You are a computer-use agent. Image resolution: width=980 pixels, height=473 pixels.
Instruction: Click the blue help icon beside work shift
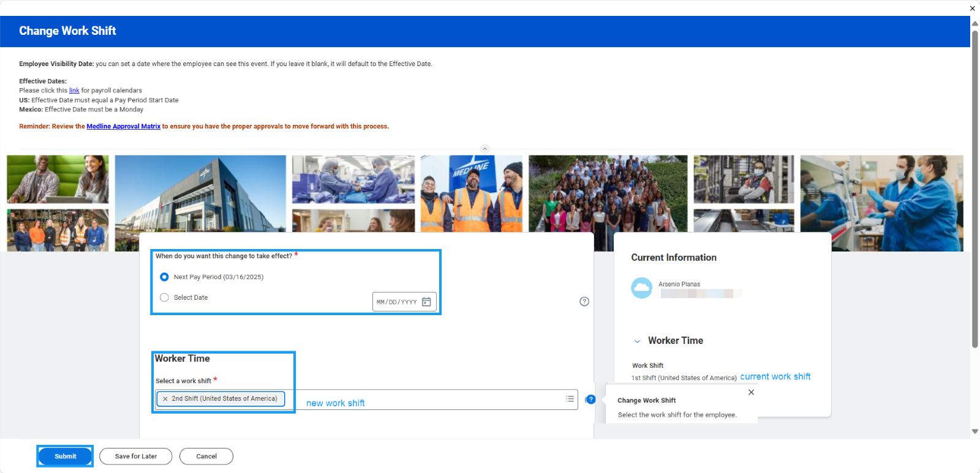(x=590, y=400)
